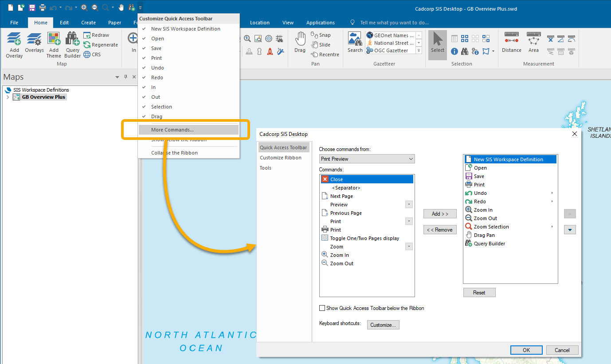The width and height of the screenshot is (611, 364).
Task: Confirm dialog with OK button
Action: (526, 350)
